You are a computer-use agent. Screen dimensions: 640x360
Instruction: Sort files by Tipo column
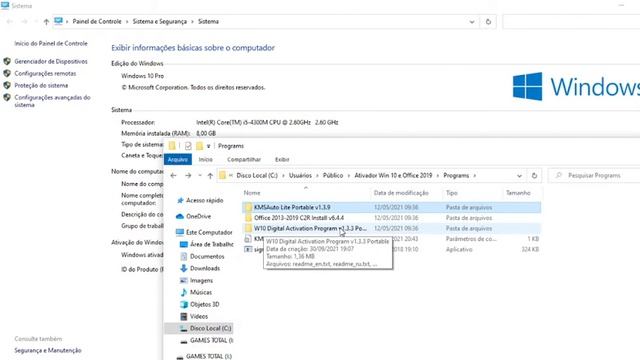[x=451, y=193]
